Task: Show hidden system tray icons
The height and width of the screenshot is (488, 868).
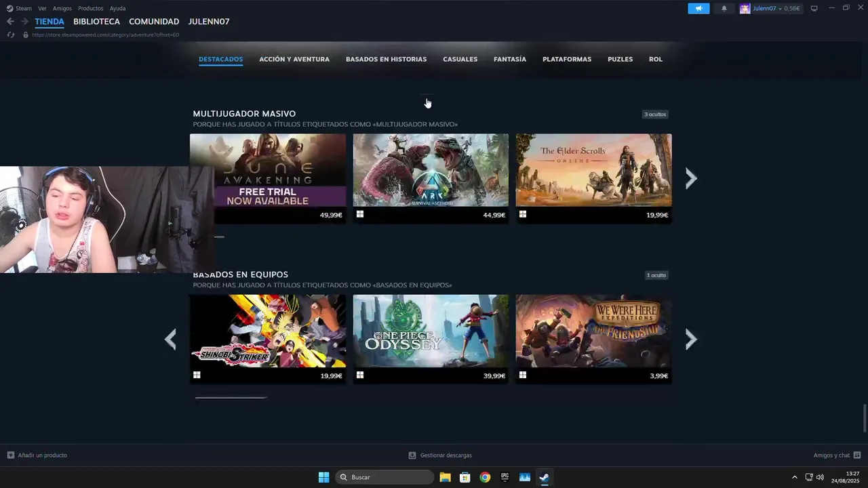Action: click(x=795, y=477)
